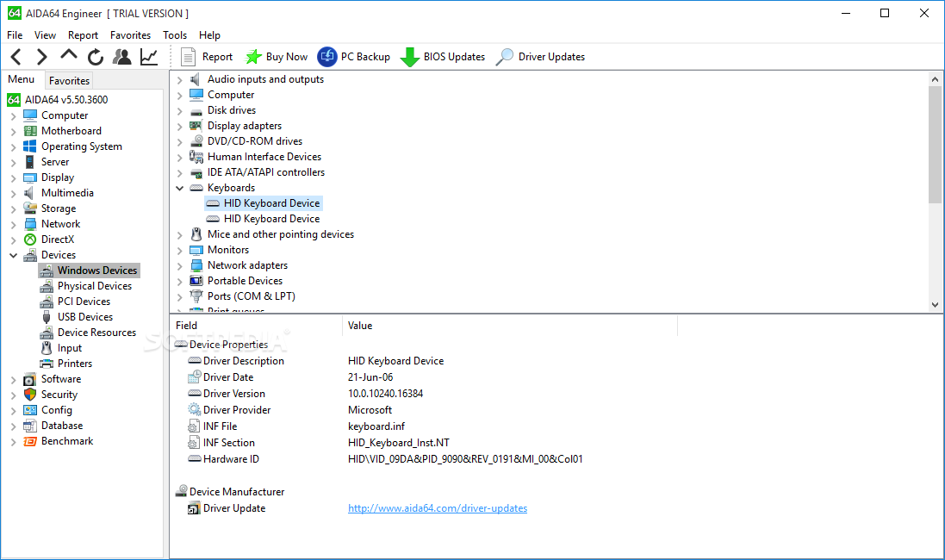This screenshot has height=560, width=945.
Task: Expand the Operating System node
Action: [13, 147]
